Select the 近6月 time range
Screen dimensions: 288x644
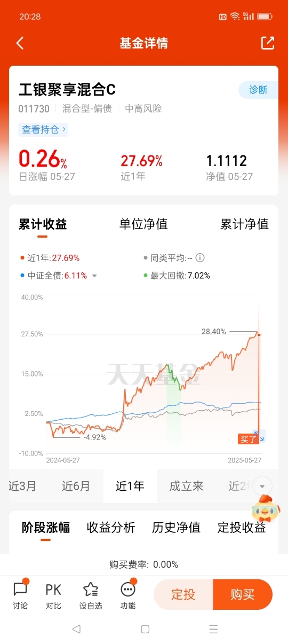click(76, 486)
